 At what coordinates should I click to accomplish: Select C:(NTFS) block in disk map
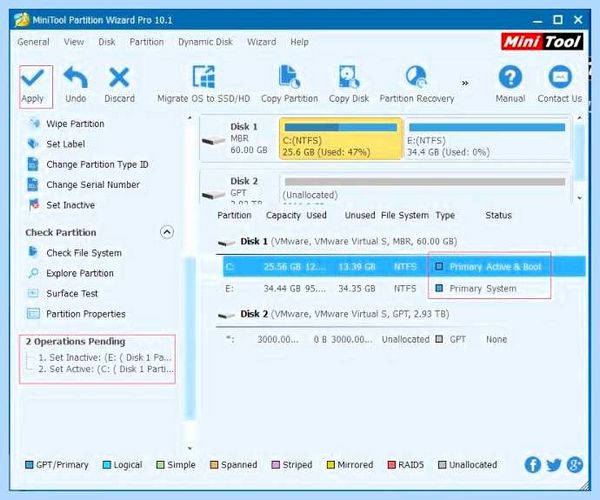(x=341, y=138)
